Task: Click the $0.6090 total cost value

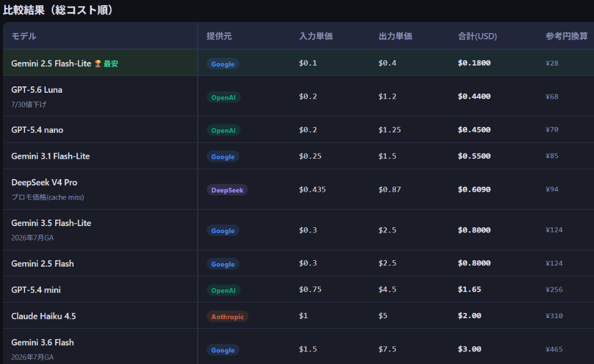Action: click(474, 189)
